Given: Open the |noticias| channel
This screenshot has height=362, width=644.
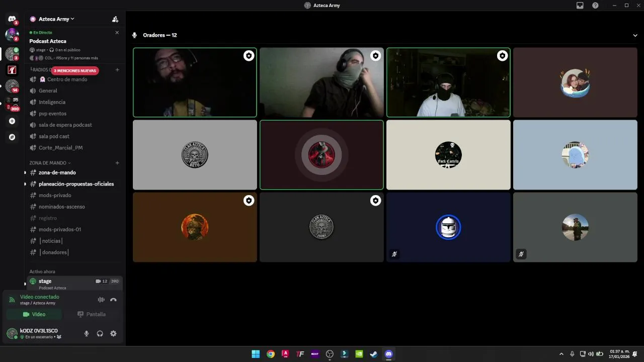Looking at the screenshot, I should point(74,241).
